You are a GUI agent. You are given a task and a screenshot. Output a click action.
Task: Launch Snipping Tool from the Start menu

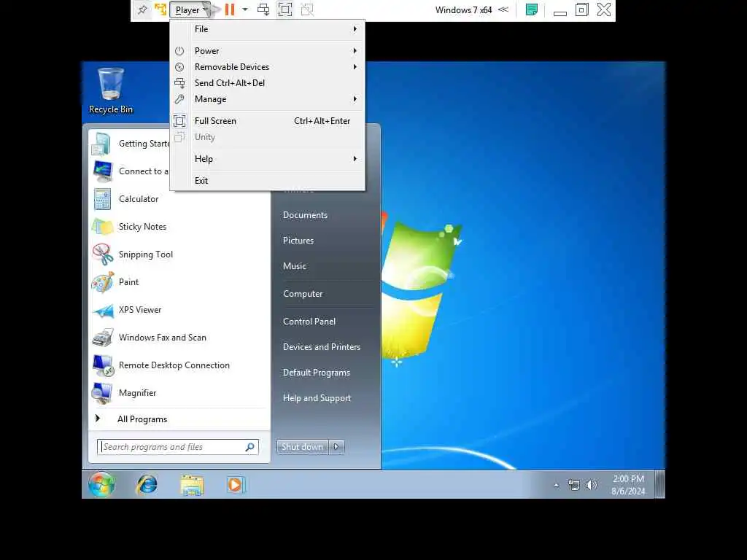[x=179, y=254]
